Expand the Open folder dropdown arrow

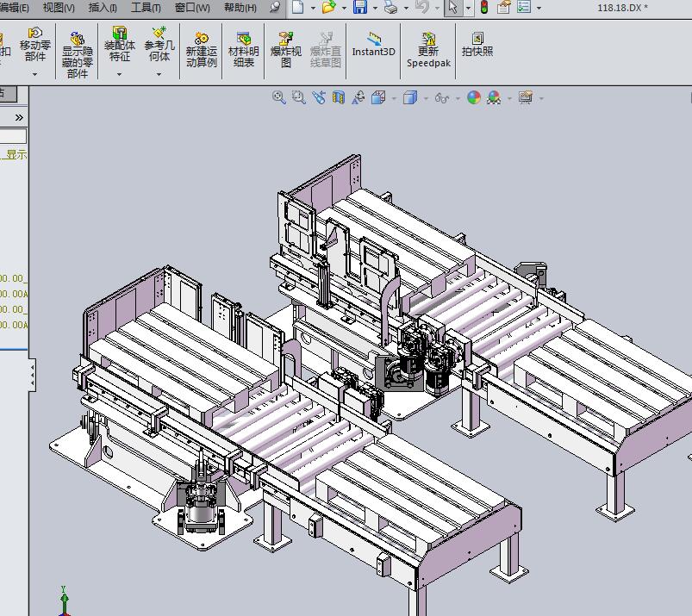click(344, 8)
